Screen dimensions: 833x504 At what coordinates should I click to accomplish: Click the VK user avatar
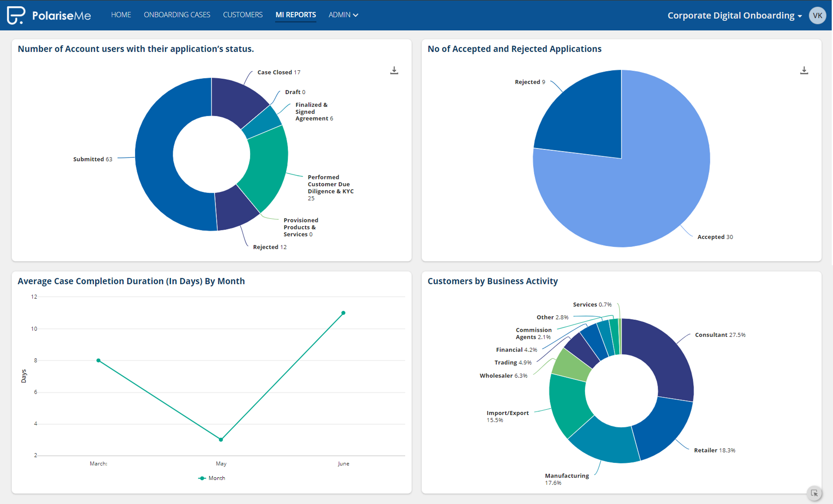pos(817,15)
